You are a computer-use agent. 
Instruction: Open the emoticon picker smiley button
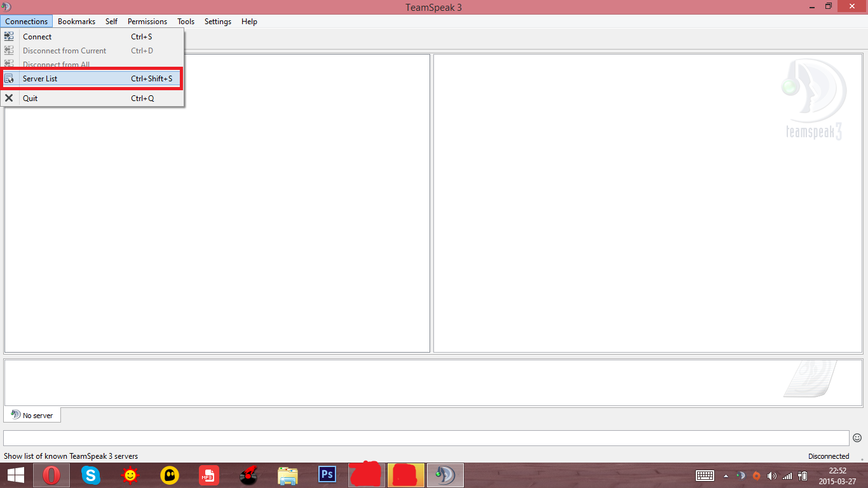[857, 438]
